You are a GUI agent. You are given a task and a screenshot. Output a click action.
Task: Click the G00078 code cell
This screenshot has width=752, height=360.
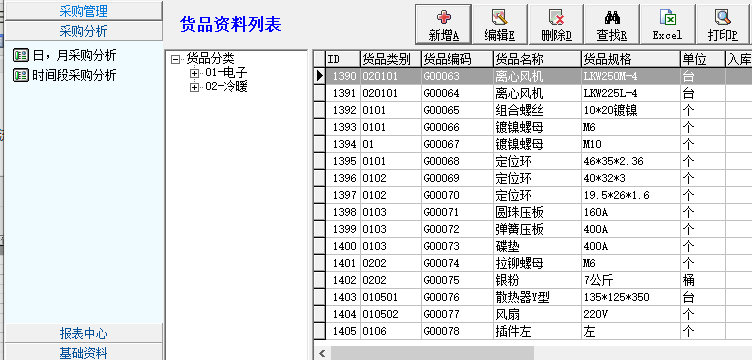pyautogui.click(x=458, y=331)
